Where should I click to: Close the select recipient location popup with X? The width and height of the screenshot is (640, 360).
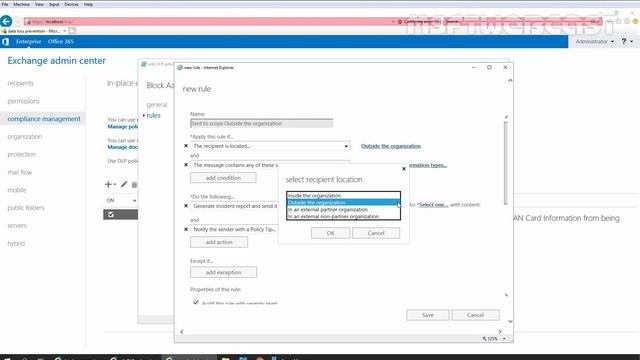(404, 169)
